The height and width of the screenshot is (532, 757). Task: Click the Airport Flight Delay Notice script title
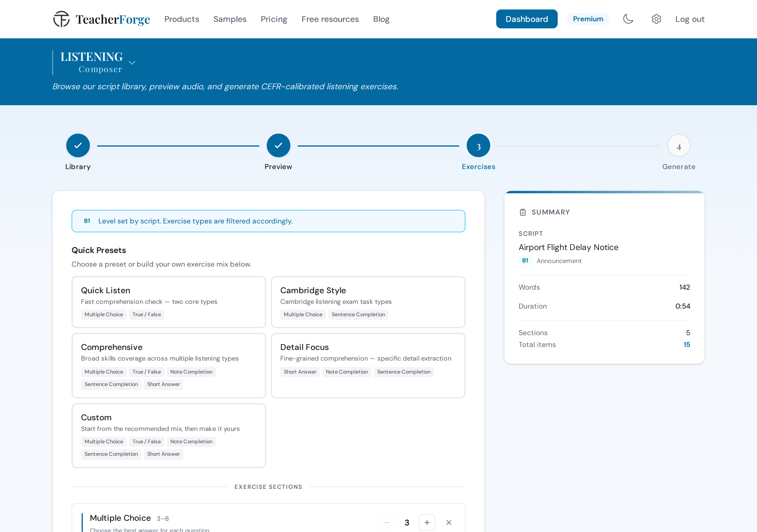click(x=568, y=247)
